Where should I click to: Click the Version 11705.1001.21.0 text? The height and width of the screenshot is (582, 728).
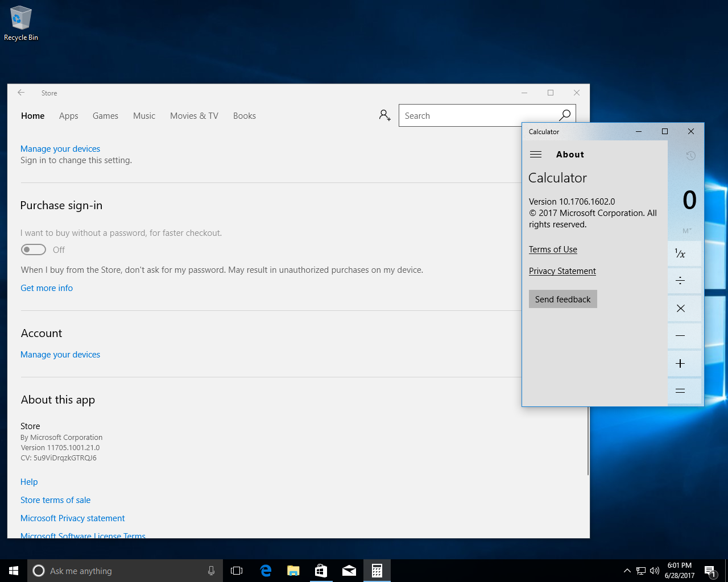60,447
